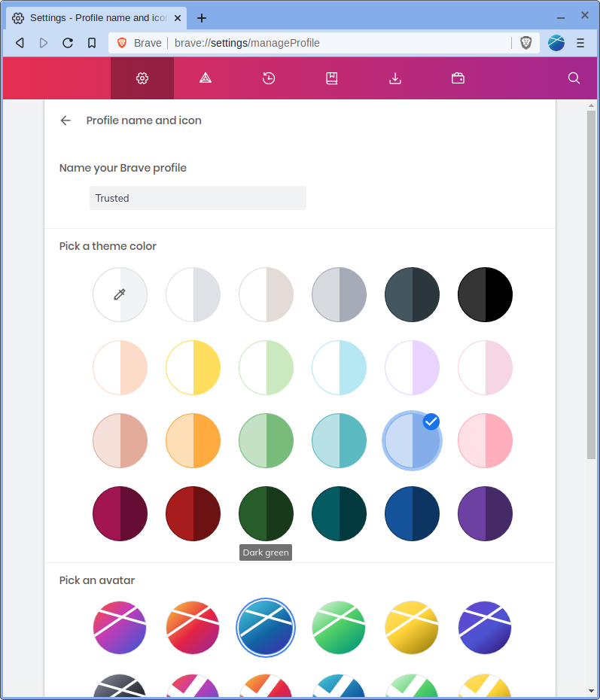Open the Downloads icon in navigation bar
Image resolution: width=600 pixels, height=700 pixels.
tap(395, 78)
